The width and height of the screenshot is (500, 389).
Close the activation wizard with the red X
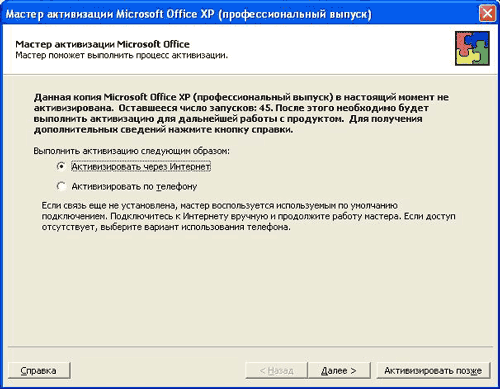487,14
